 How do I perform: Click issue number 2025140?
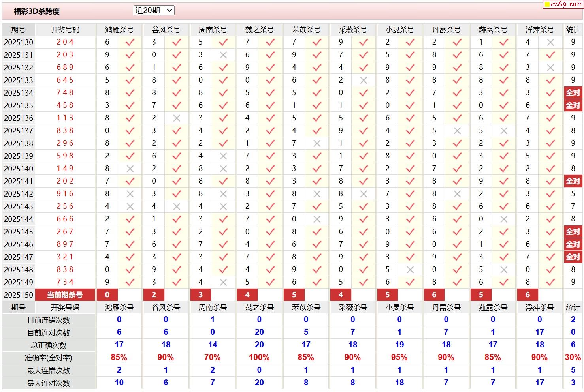point(19,169)
